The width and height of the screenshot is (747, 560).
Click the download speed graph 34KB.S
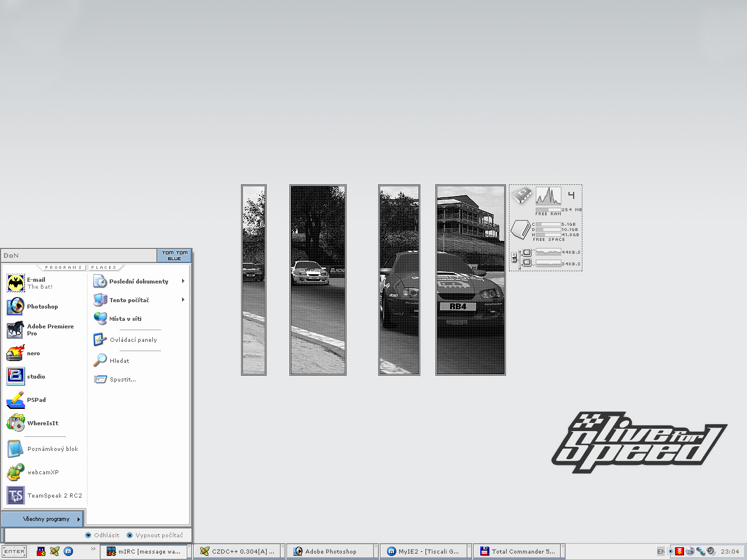click(548, 264)
